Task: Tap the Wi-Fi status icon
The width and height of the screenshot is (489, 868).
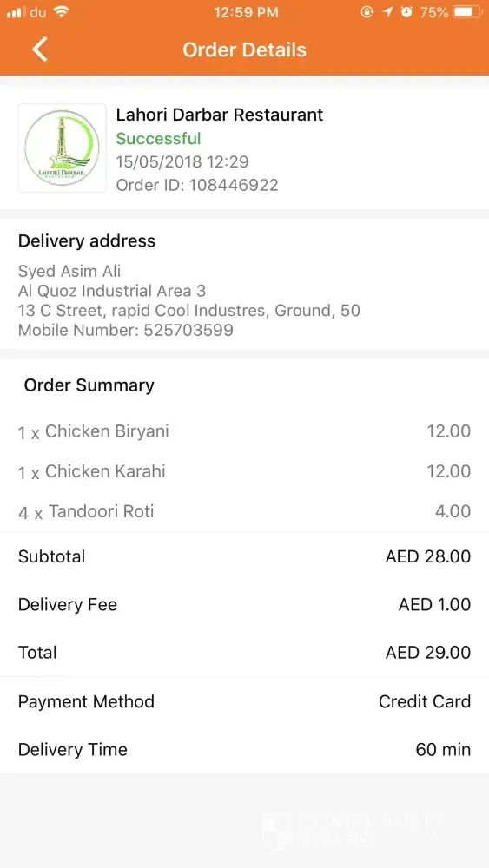Action: coord(61,12)
